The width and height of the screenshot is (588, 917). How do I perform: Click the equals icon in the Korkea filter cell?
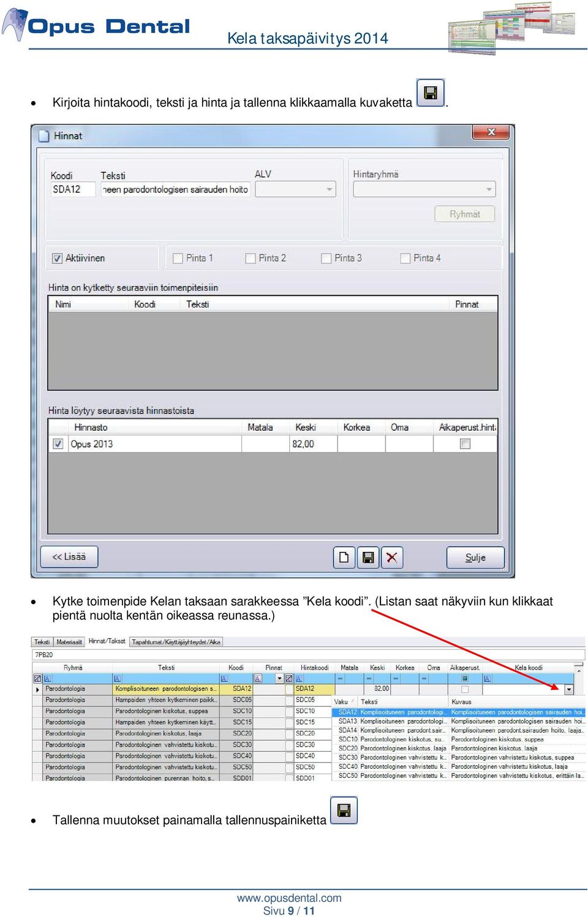(x=396, y=679)
